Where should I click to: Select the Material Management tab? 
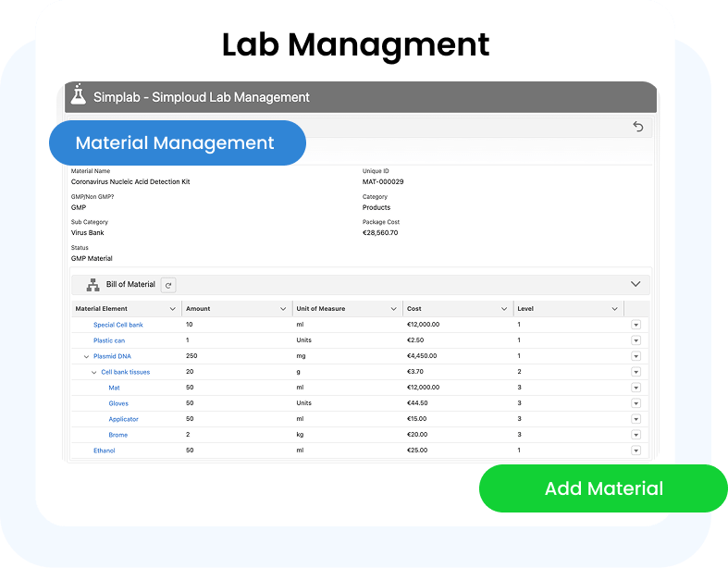tap(176, 143)
